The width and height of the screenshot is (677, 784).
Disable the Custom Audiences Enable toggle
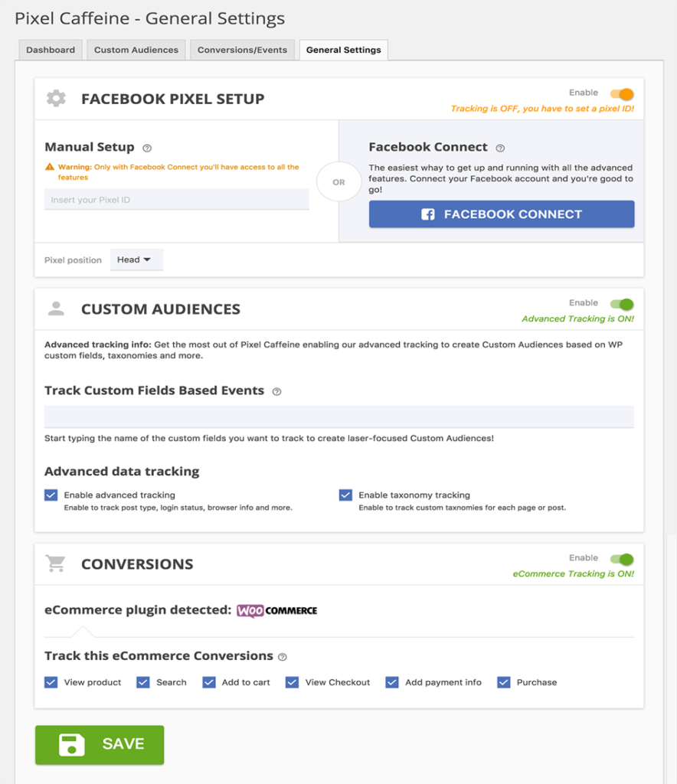[623, 302]
